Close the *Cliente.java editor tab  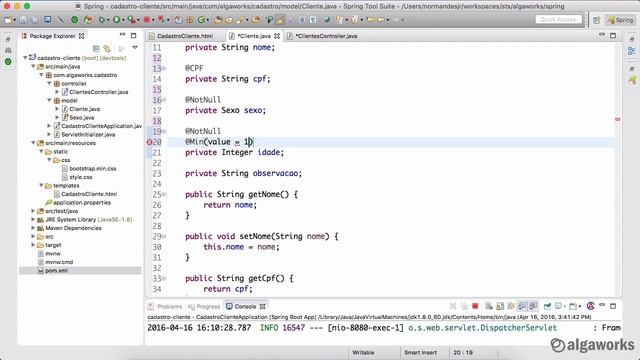pos(277,36)
